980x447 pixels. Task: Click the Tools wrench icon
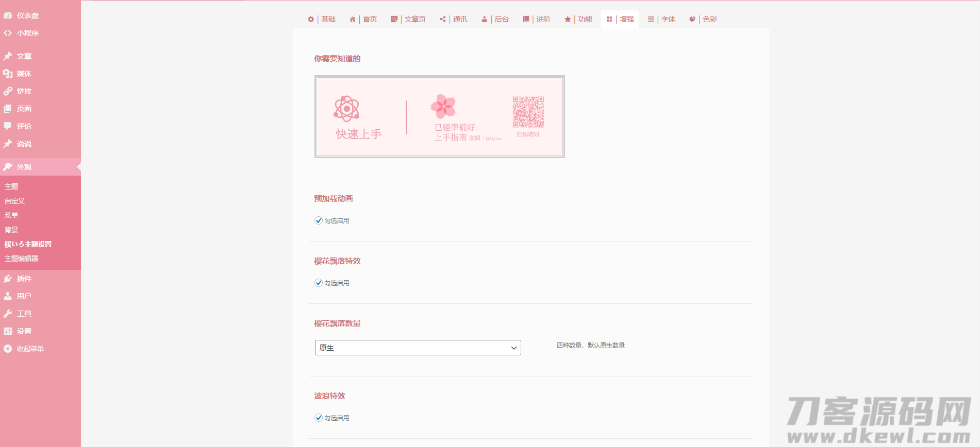coord(8,314)
